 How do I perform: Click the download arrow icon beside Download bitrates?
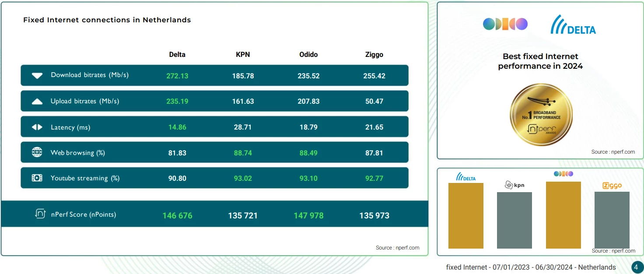pos(37,75)
